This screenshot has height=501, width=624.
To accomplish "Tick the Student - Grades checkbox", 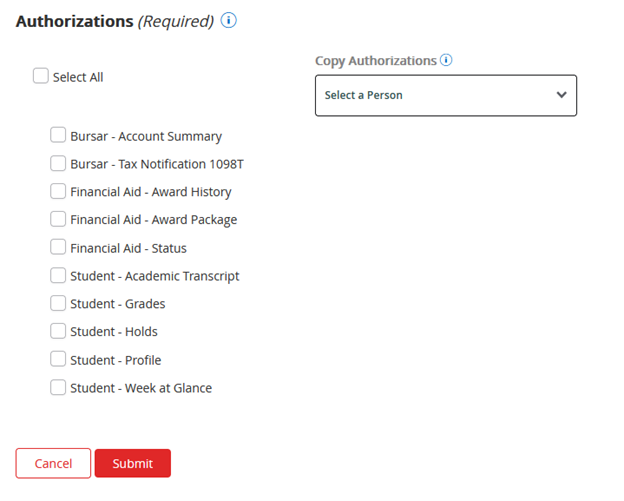I will [58, 303].
